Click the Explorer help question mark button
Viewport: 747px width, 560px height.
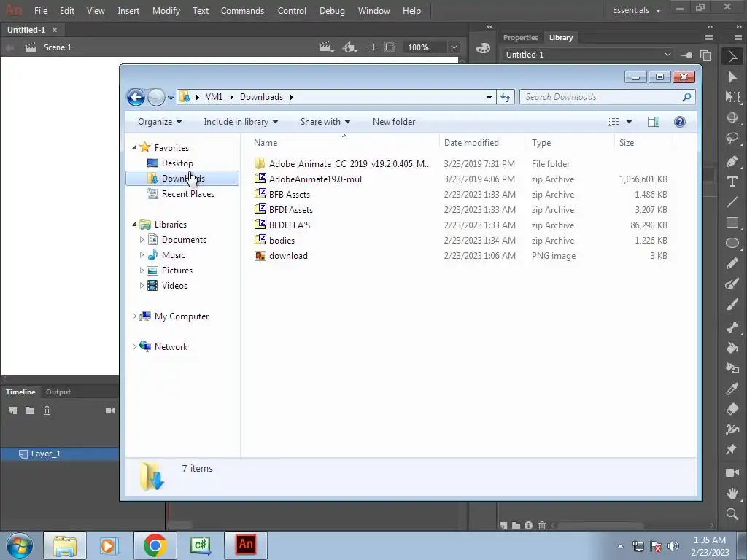tap(680, 122)
